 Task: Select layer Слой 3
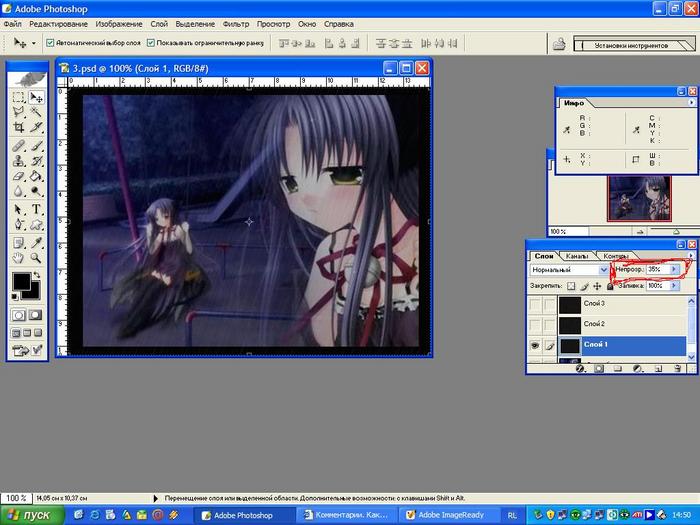tap(623, 304)
